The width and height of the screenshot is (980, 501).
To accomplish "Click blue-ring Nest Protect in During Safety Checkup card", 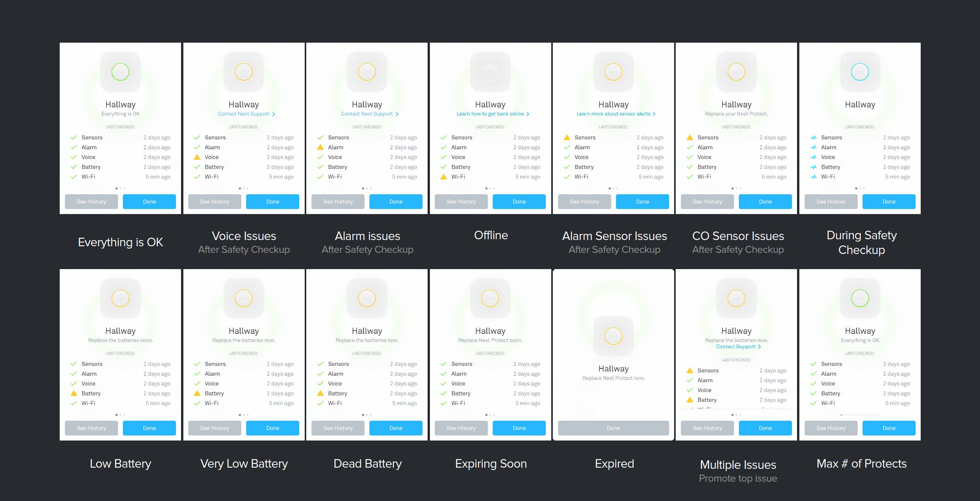I will pyautogui.click(x=859, y=72).
